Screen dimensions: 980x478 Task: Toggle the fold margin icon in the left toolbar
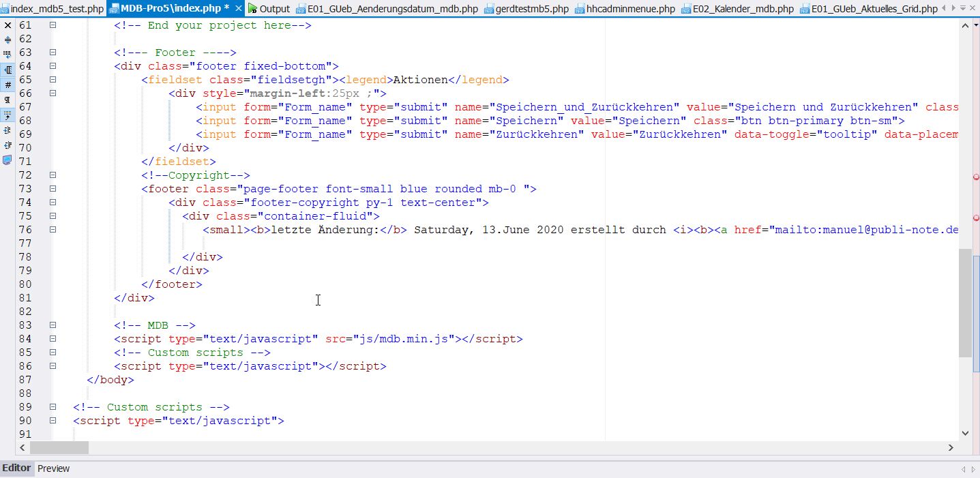click(8, 70)
